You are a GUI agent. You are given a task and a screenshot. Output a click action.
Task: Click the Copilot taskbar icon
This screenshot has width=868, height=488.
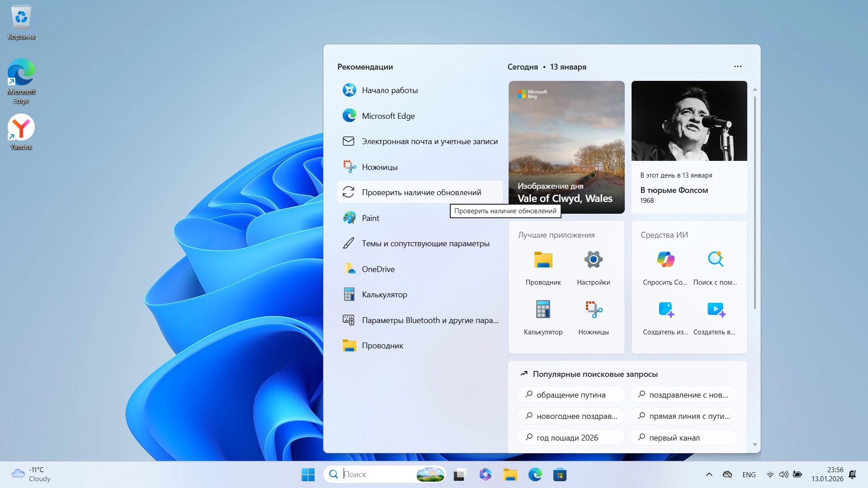(485, 474)
